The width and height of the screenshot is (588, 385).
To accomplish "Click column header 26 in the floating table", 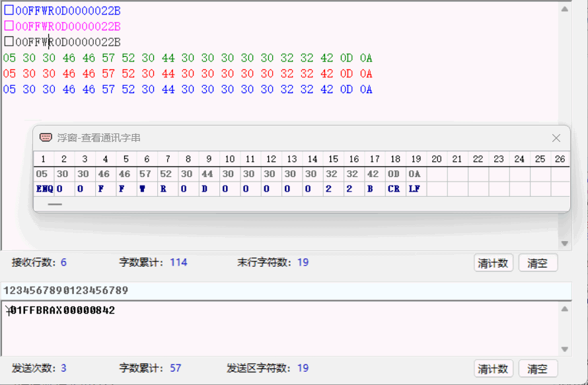I will click(x=560, y=159).
